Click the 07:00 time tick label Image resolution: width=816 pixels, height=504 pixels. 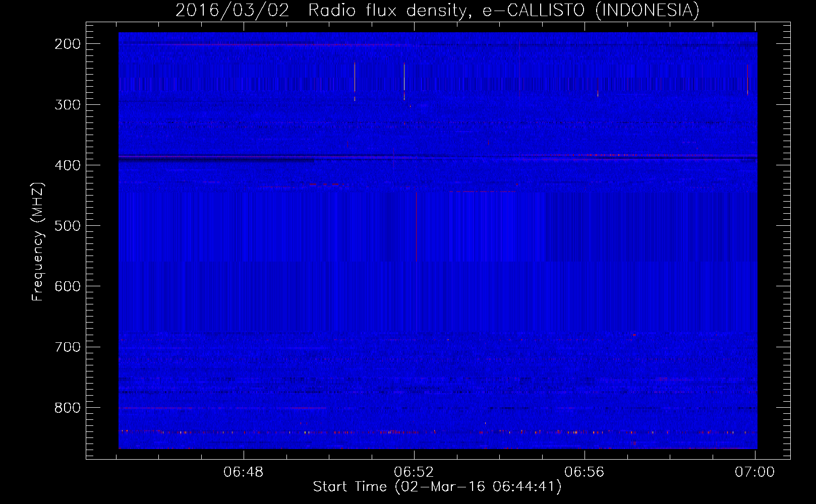[x=755, y=472]
